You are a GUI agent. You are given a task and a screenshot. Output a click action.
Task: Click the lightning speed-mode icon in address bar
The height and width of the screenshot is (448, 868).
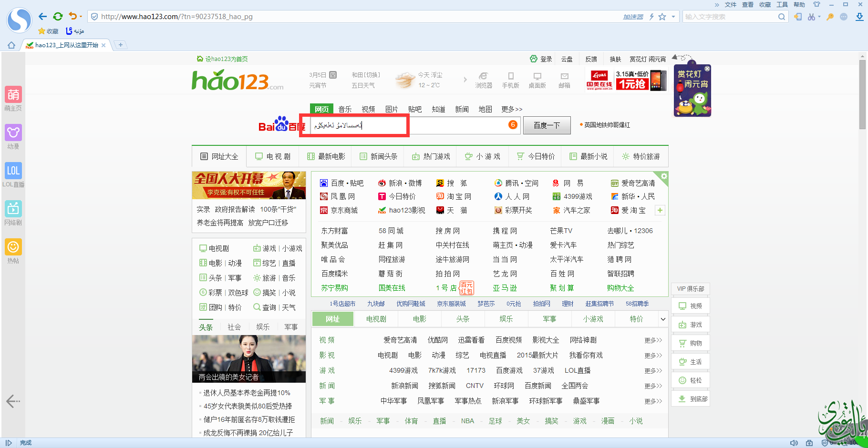651,17
